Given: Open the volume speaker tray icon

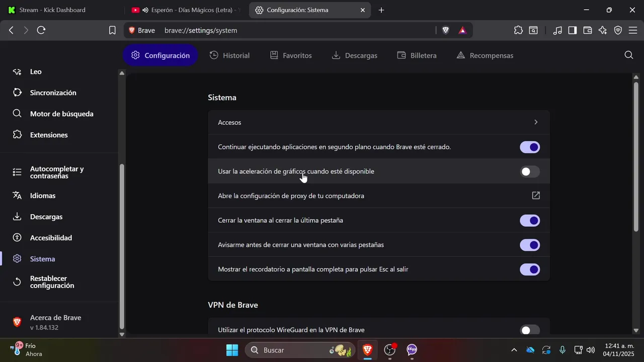Looking at the screenshot, I should point(591,350).
